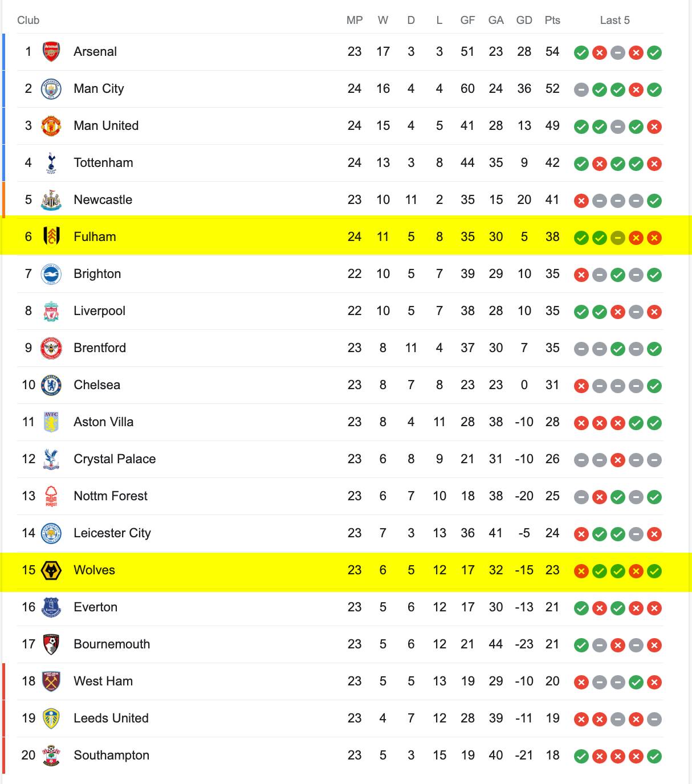Click the Arsenal club crest
Screen dimensions: 692x784
coord(51,52)
